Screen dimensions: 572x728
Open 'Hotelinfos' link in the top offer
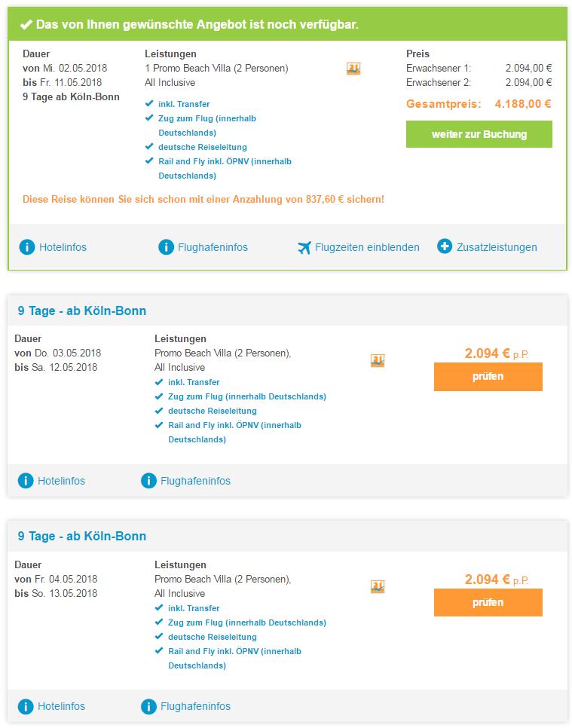coord(63,247)
